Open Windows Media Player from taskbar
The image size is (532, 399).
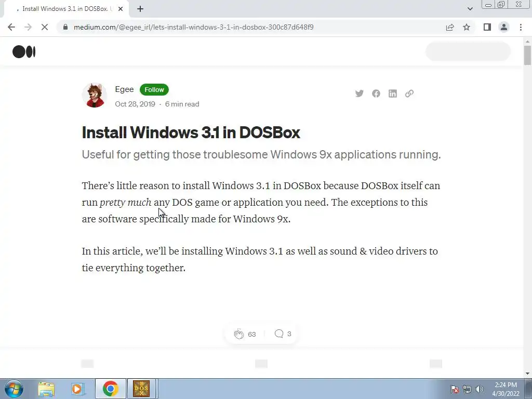click(x=78, y=389)
